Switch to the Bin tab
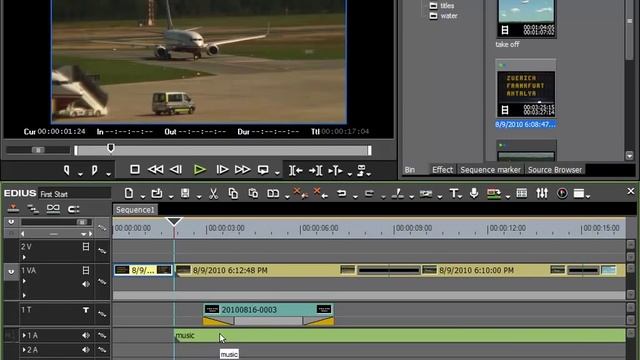 click(410, 170)
